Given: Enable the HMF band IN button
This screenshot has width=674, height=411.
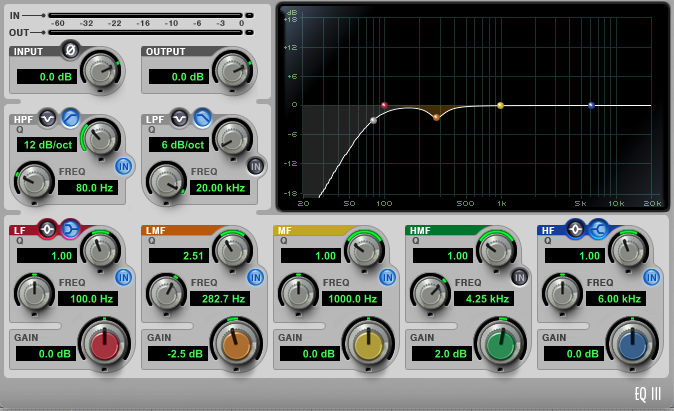Looking at the screenshot, I should (520, 277).
